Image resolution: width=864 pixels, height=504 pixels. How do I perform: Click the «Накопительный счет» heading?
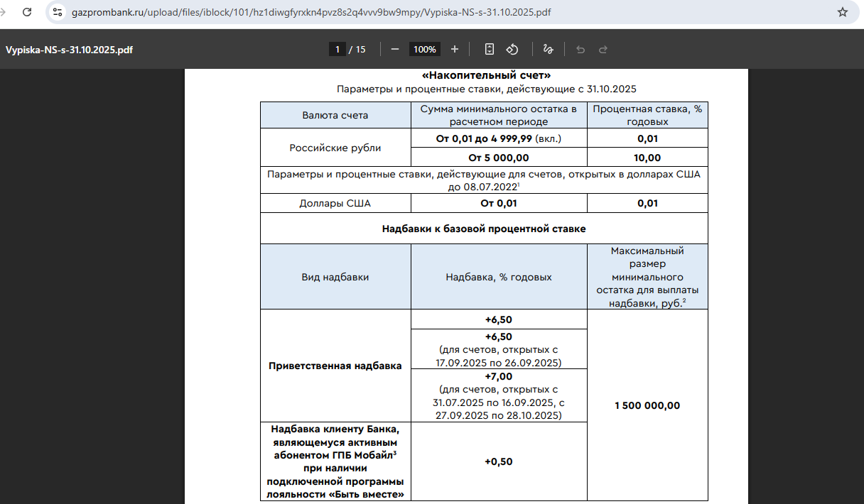tap(486, 75)
